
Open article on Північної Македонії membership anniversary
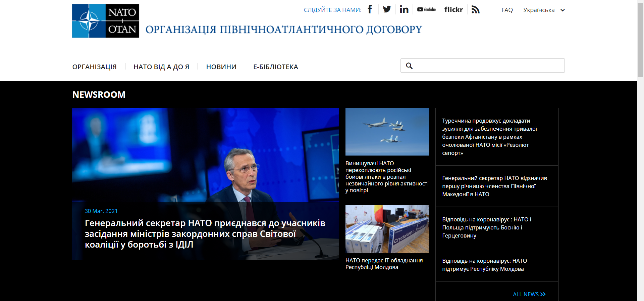coord(495,186)
